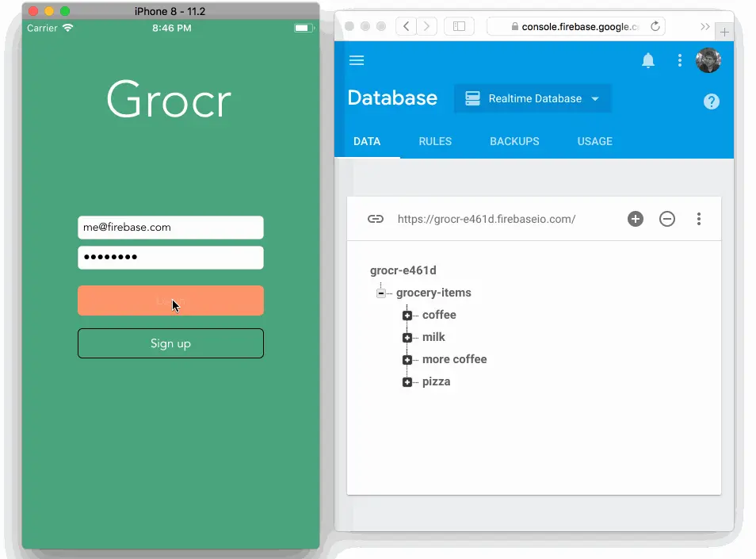Select the more coffee key label
This screenshot has height=559, width=756.
click(454, 359)
